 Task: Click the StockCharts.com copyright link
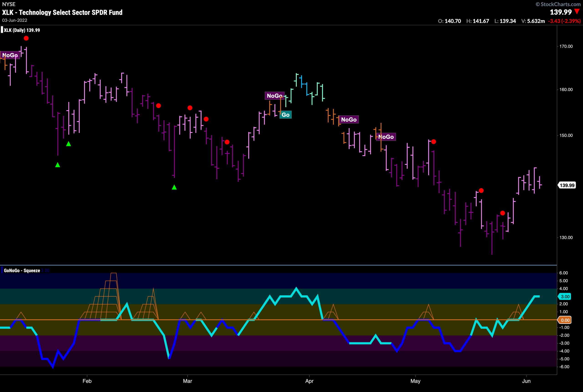click(558, 4)
